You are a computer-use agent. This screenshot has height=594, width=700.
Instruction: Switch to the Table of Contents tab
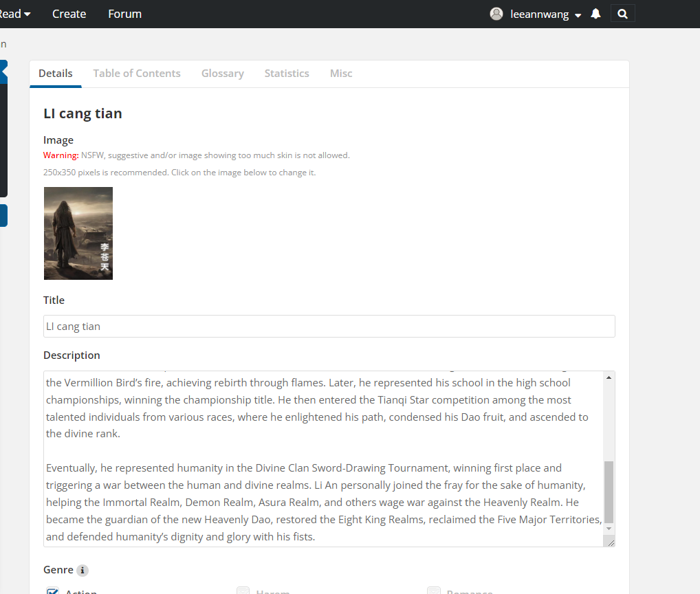(x=137, y=74)
